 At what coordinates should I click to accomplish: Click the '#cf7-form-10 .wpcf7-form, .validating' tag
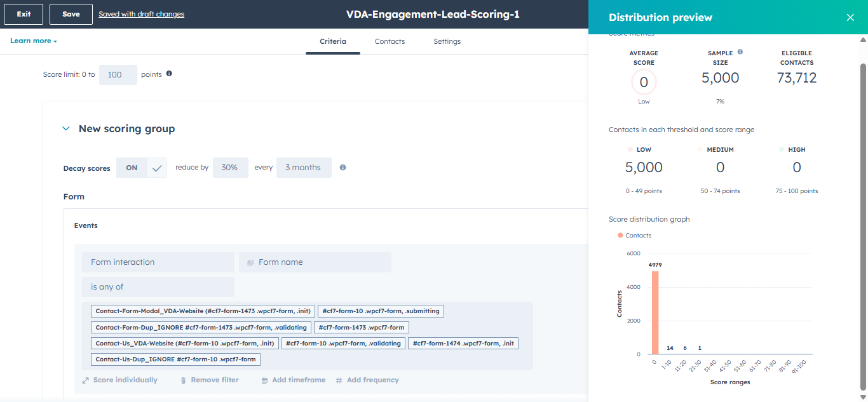point(344,344)
